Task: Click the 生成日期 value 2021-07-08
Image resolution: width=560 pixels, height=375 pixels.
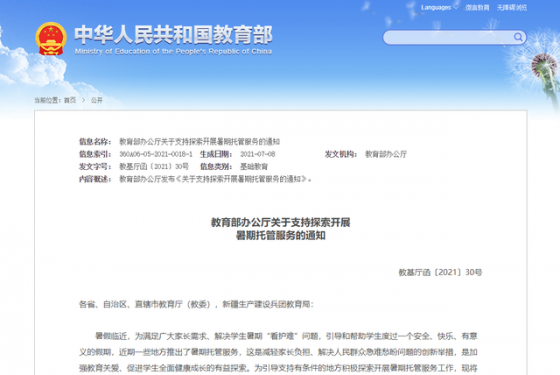Action: point(258,154)
